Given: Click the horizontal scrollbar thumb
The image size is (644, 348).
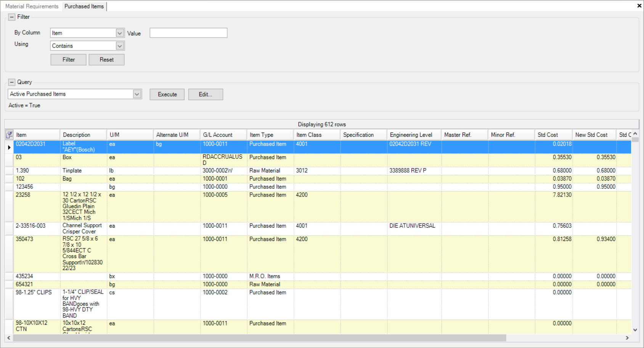Looking at the screenshot, I should coord(259,338).
